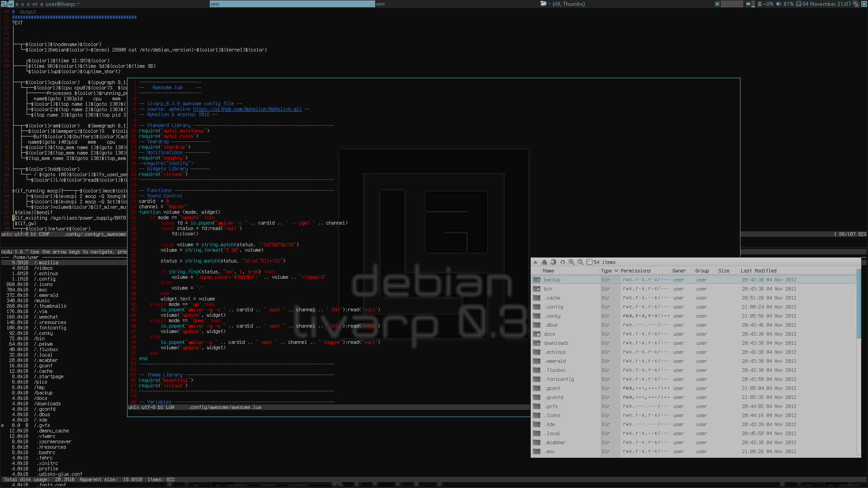Select the .echinus folder row

pos(694,352)
